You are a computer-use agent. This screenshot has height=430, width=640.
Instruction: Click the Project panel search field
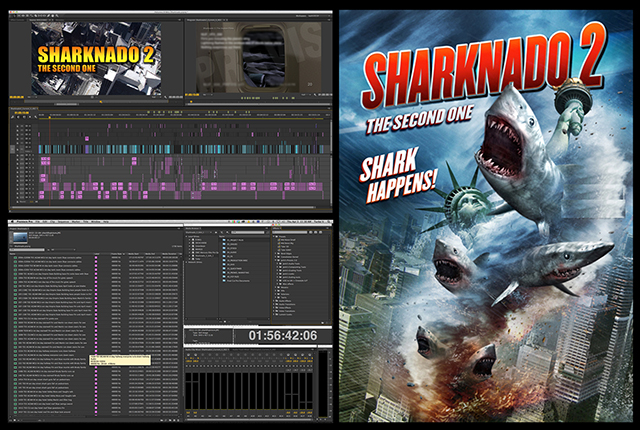click(x=27, y=249)
